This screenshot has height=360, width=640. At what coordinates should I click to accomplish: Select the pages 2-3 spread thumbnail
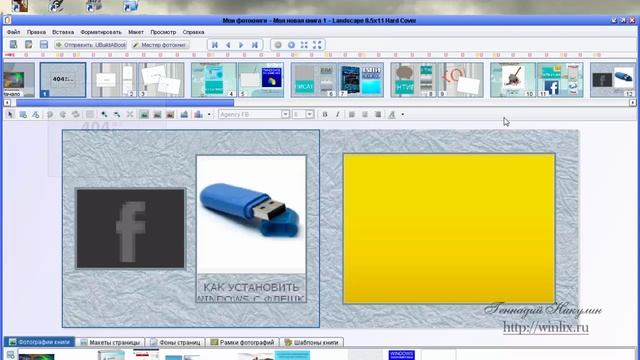[x=138, y=80]
